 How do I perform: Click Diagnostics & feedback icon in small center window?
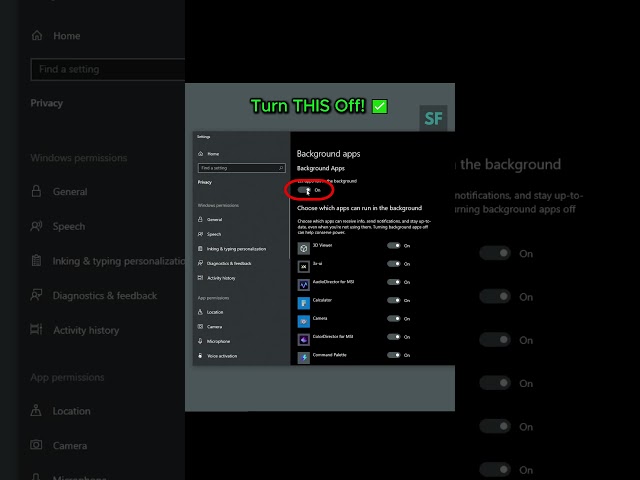(200, 263)
